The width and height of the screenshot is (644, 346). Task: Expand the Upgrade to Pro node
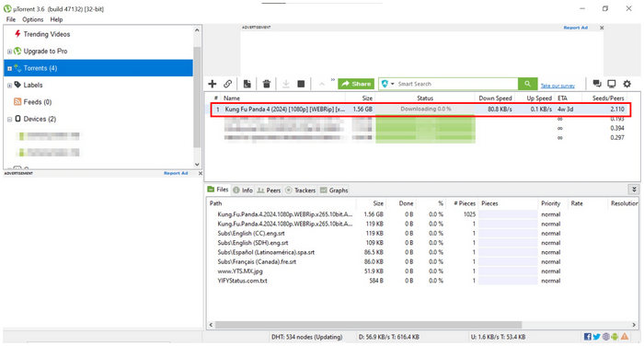tap(9, 52)
